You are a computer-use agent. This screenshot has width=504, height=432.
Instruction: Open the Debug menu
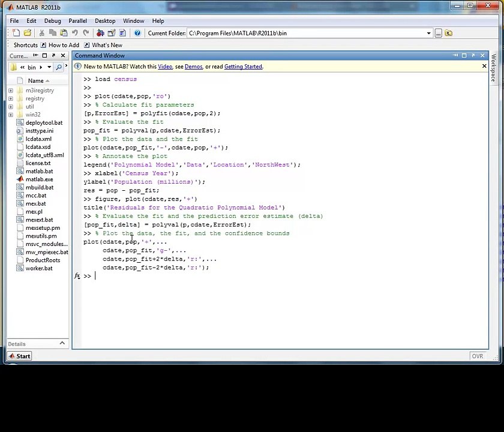tap(52, 21)
